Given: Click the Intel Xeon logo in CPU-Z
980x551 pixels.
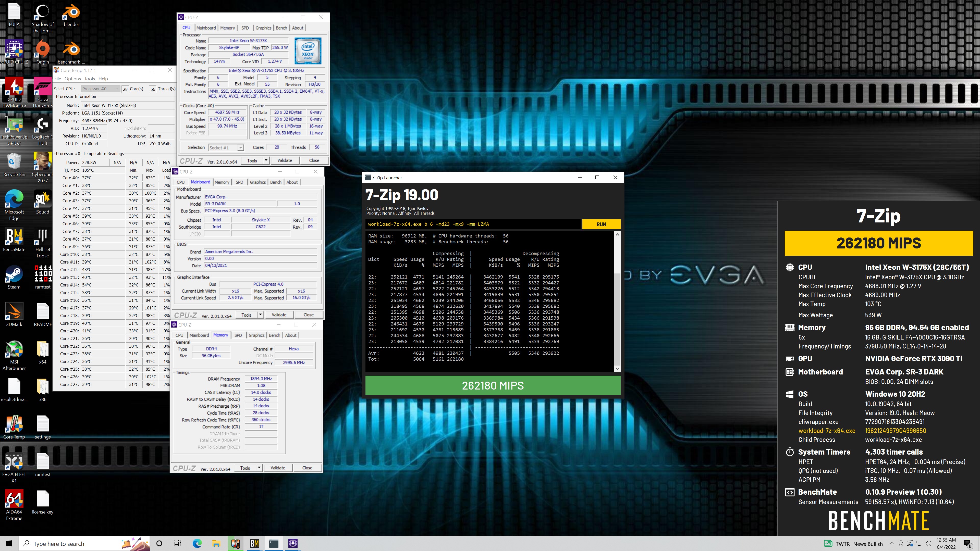Looking at the screenshot, I should [308, 51].
